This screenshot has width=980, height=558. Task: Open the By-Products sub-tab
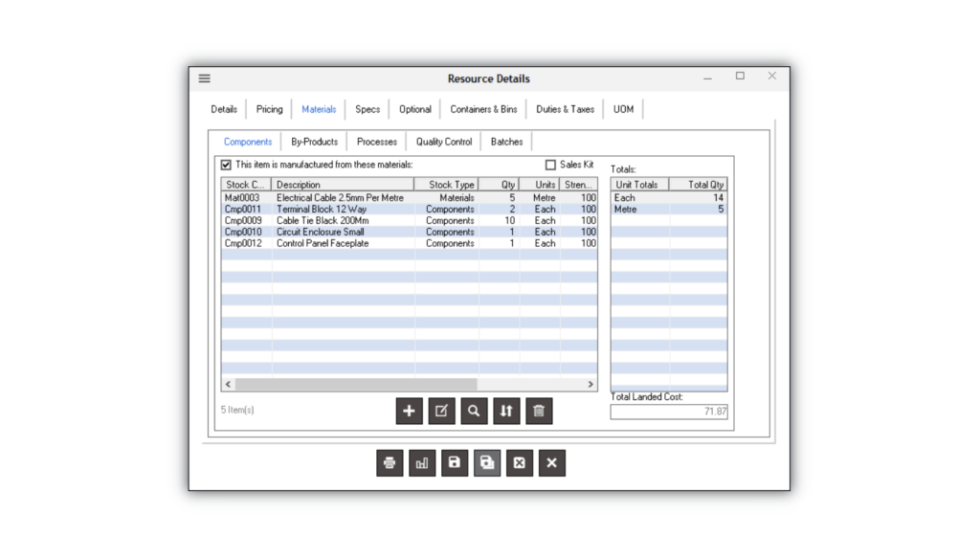(x=314, y=142)
